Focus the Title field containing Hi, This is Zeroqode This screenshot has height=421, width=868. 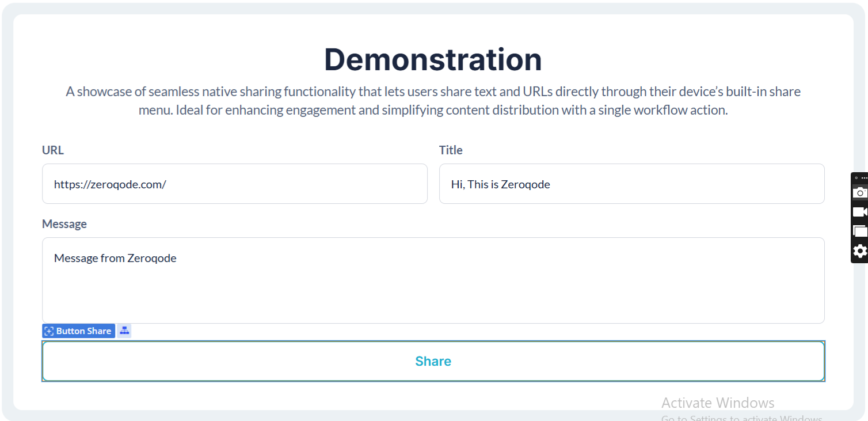631,184
